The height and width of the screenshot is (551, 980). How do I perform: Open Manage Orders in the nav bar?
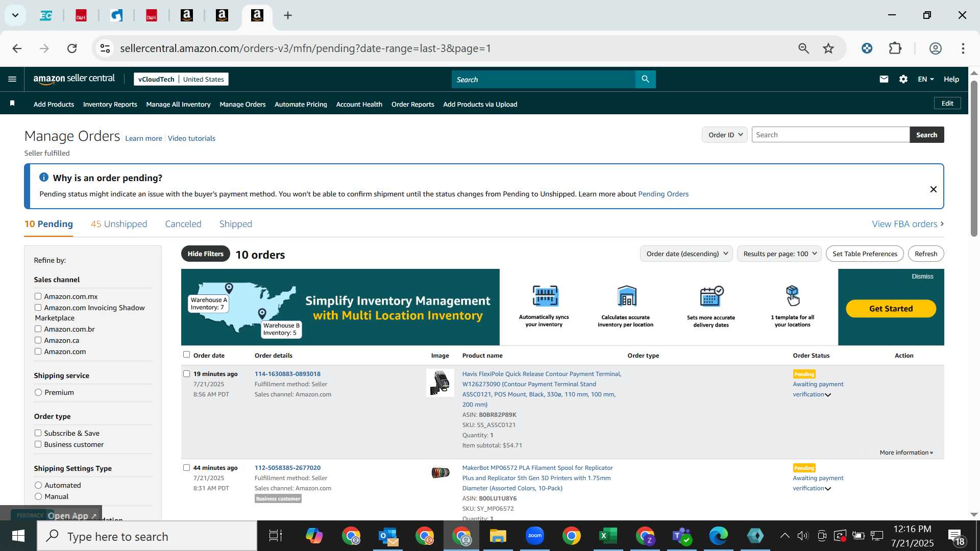pyautogui.click(x=242, y=104)
